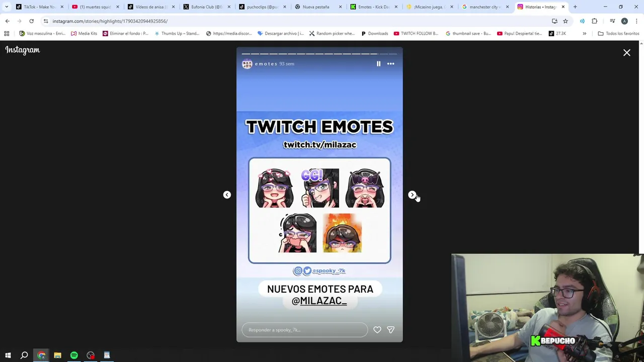The image size is (644, 362).
Task: Open the Downloads bookmark
Action: point(374,34)
